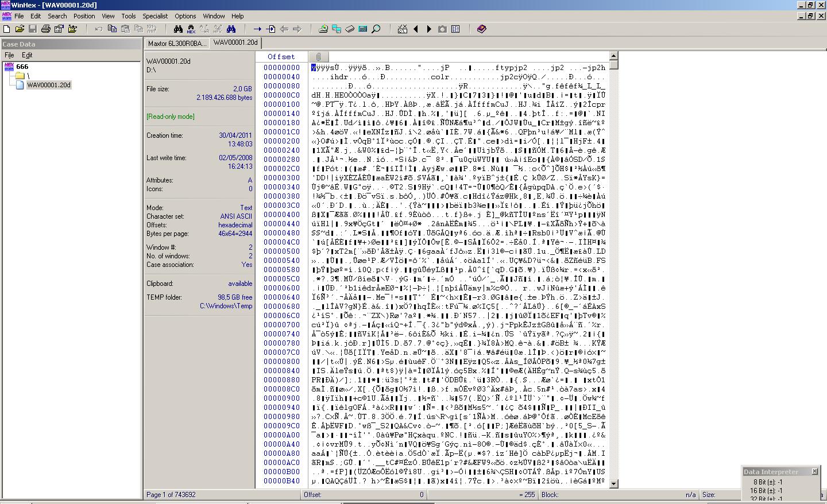Click the ANSI ASCII character set value

tap(236, 216)
